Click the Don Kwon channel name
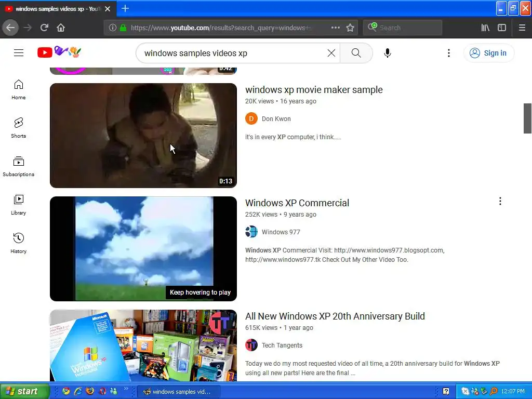 276,119
